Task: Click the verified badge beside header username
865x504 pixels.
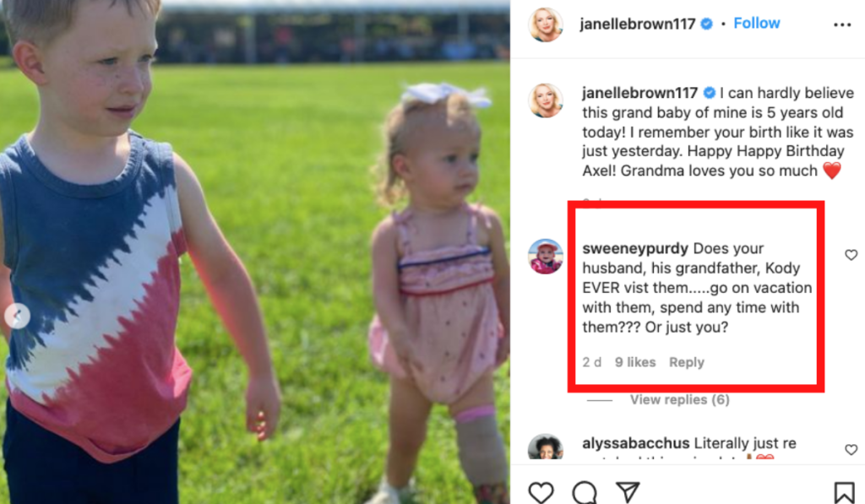Action: click(x=707, y=24)
